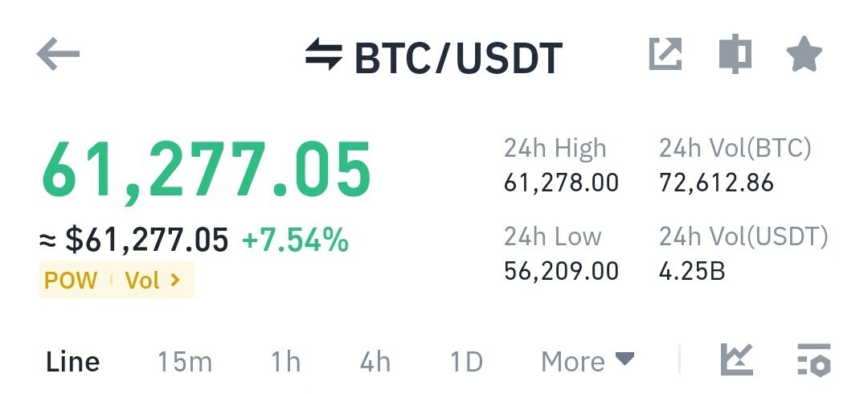868x394 pixels.
Task: Toggle the favorite star for BTC/USDT
Action: click(805, 54)
